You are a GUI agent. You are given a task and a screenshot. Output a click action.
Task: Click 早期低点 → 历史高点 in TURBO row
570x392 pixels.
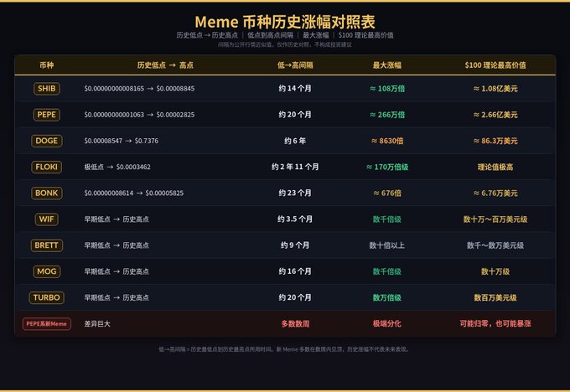[117, 298]
